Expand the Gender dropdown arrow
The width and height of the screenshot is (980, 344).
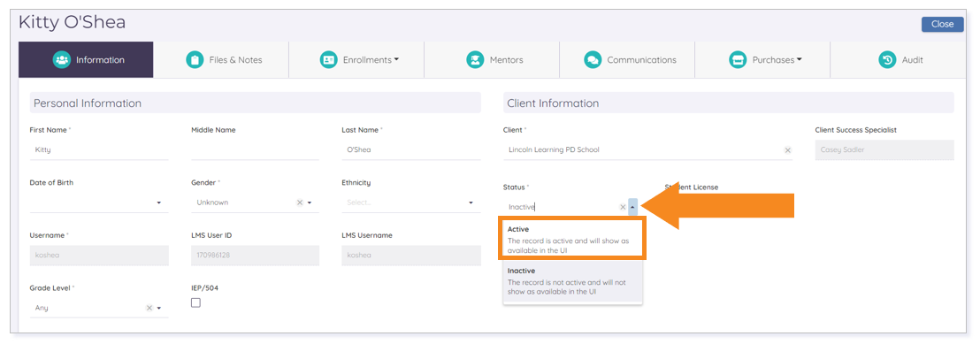(x=310, y=203)
